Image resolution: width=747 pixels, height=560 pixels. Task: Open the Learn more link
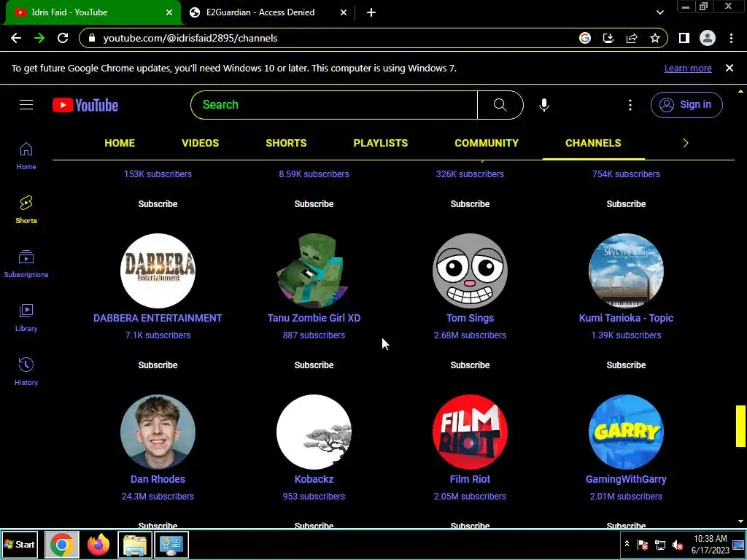688,68
